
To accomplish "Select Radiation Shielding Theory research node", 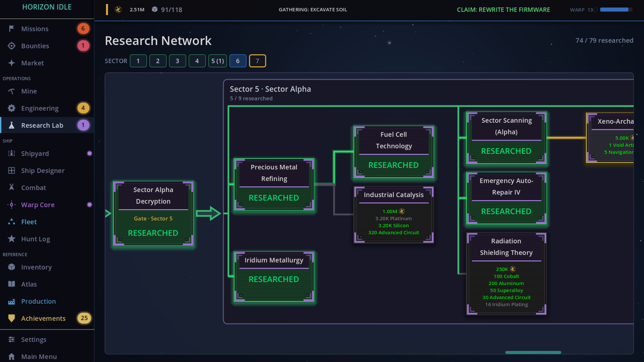I will click(506, 274).
